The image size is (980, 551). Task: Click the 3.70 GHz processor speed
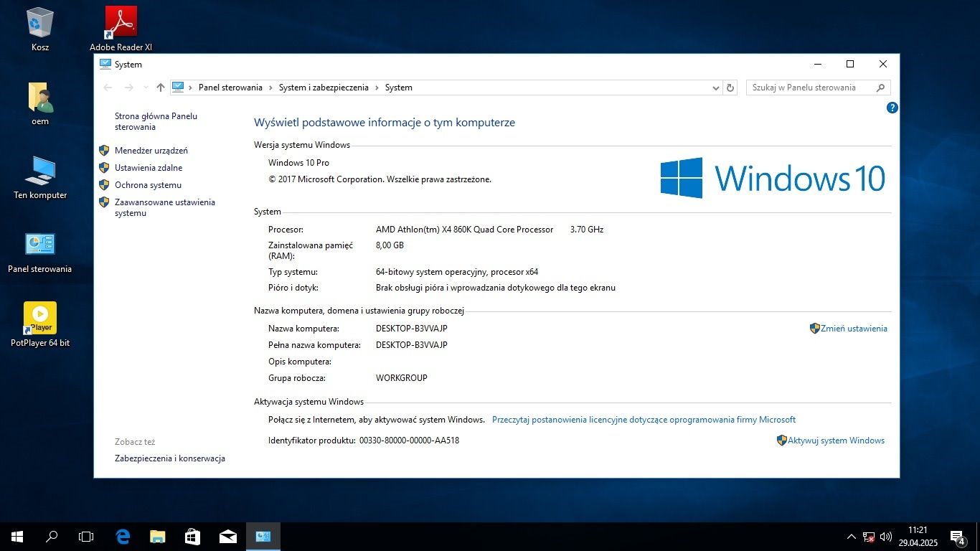click(x=587, y=230)
